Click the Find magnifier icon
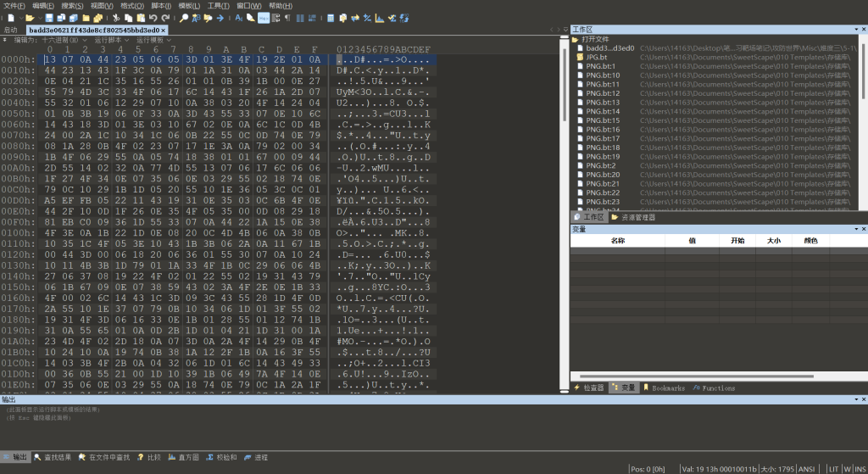868x474 pixels. 184,17
